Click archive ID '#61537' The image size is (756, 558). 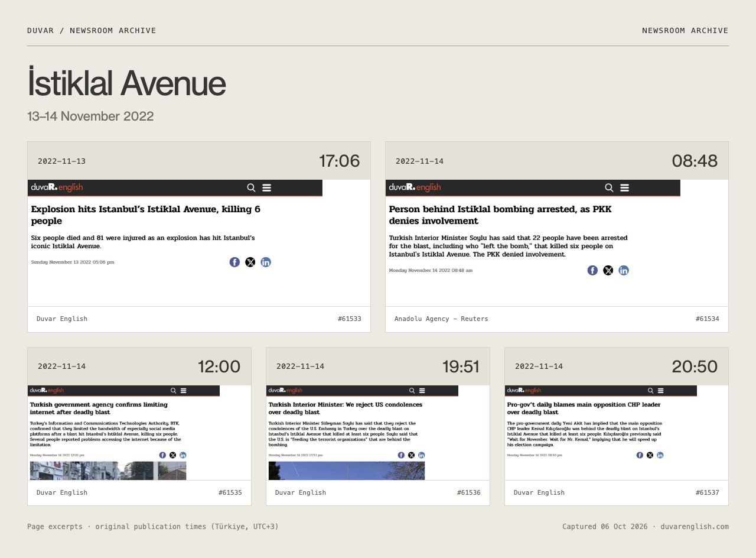click(x=708, y=493)
